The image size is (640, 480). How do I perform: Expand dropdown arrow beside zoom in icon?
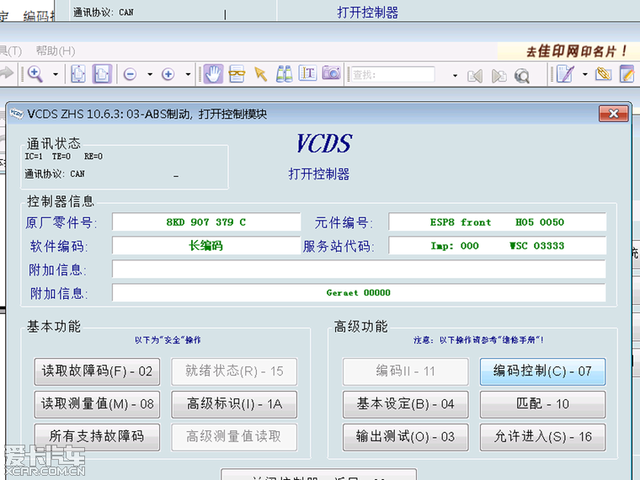[x=187, y=74]
